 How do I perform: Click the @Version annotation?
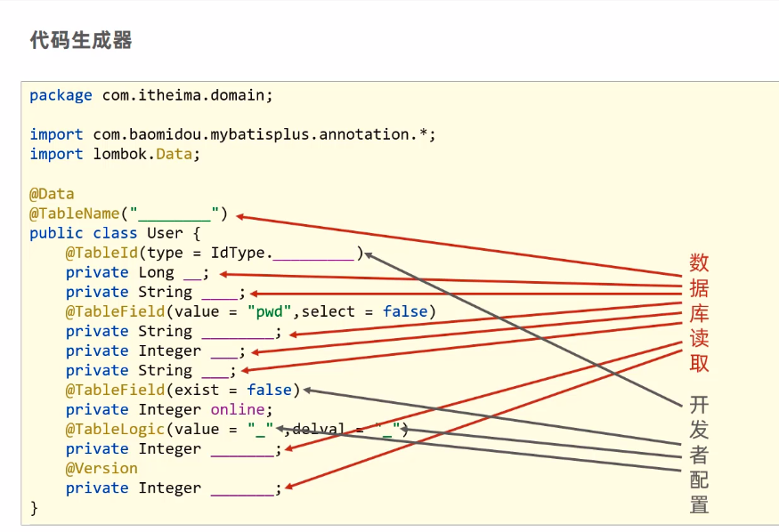point(101,469)
